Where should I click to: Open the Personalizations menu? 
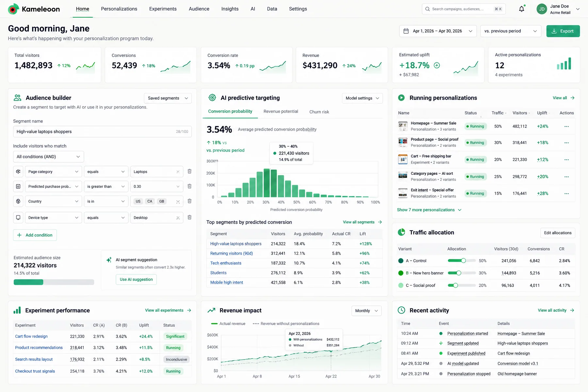pos(119,9)
